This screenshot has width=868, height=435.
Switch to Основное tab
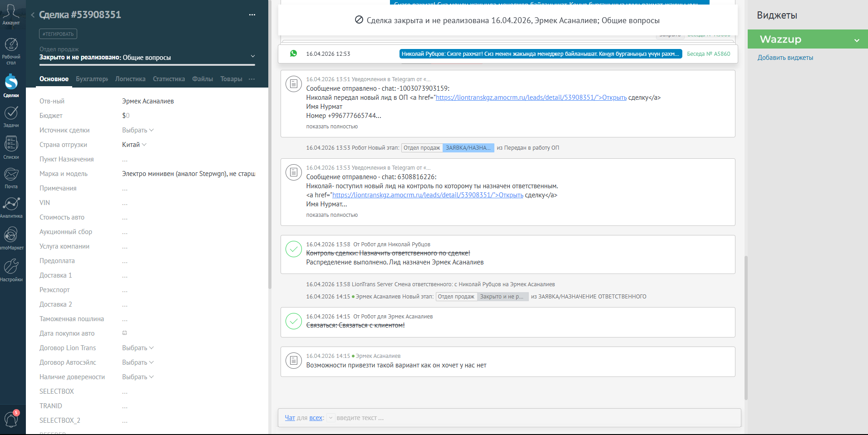point(54,79)
